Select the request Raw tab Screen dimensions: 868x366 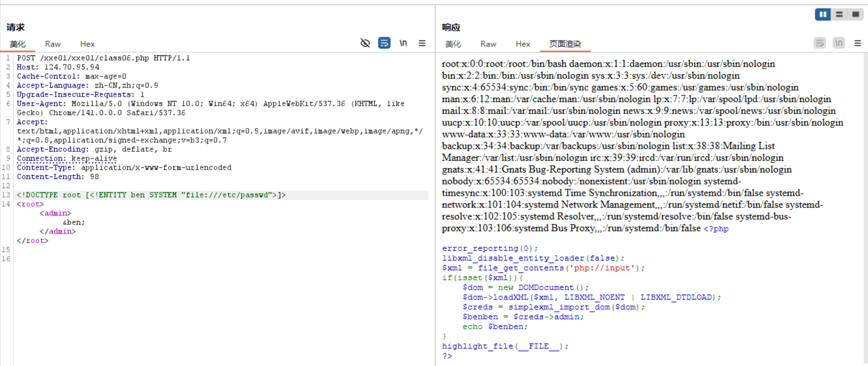(x=53, y=44)
